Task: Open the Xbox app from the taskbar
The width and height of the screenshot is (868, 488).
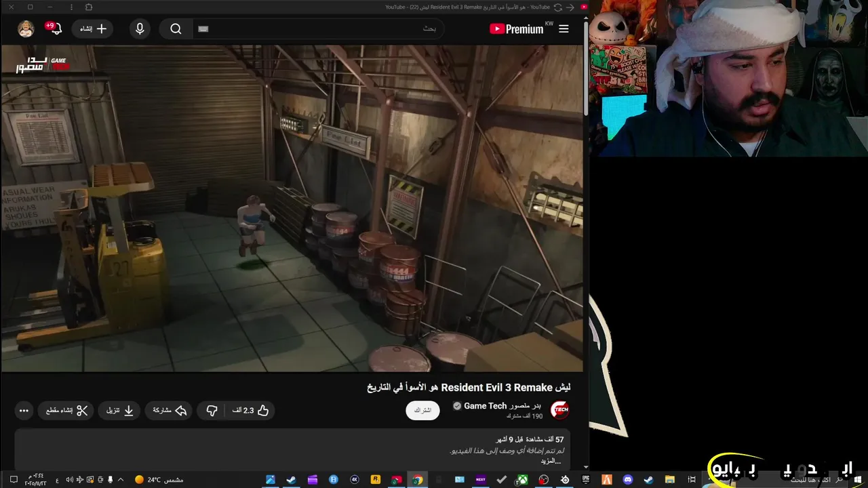Action: pos(522,480)
